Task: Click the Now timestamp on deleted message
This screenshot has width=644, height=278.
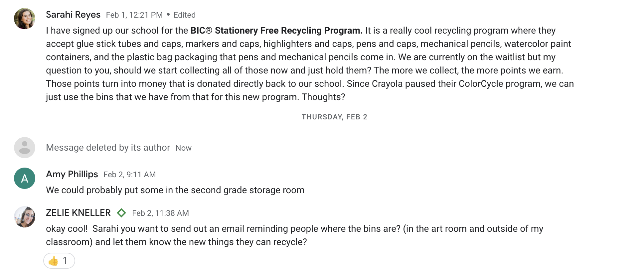Action: [x=183, y=148]
